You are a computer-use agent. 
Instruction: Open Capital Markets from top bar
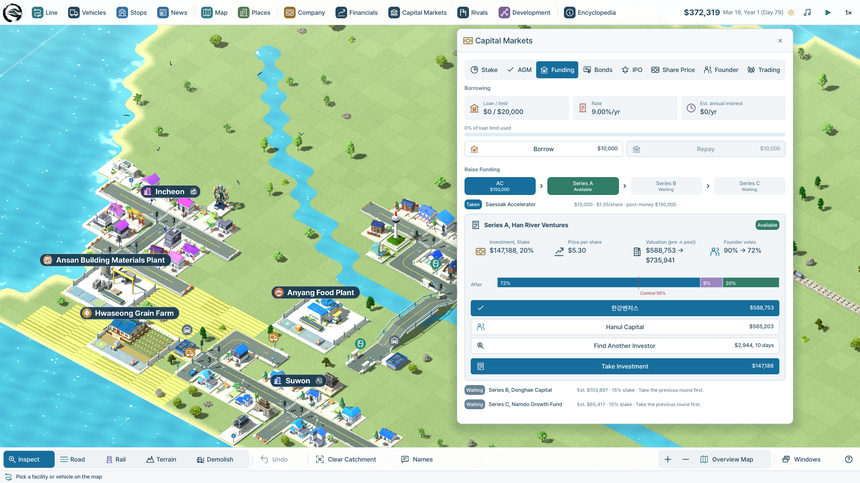pyautogui.click(x=418, y=12)
